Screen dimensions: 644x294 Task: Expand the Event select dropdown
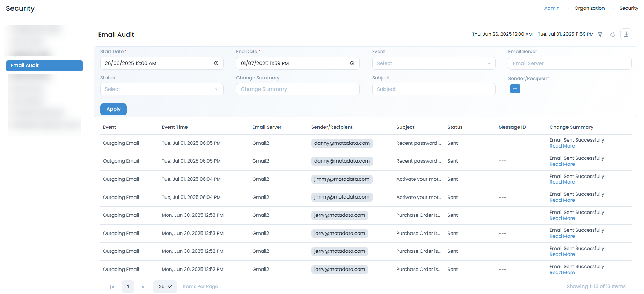434,63
